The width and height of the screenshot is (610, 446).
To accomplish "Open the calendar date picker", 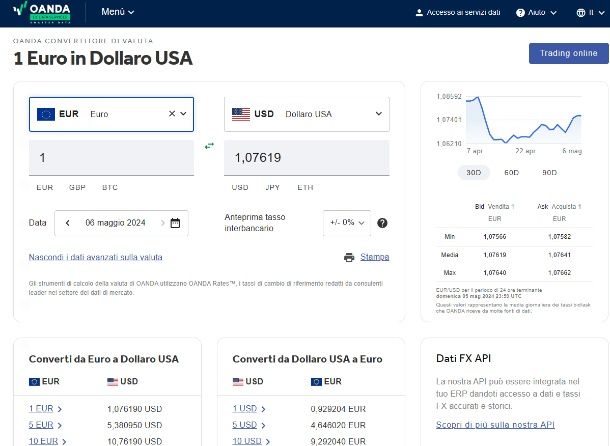I will [x=175, y=223].
